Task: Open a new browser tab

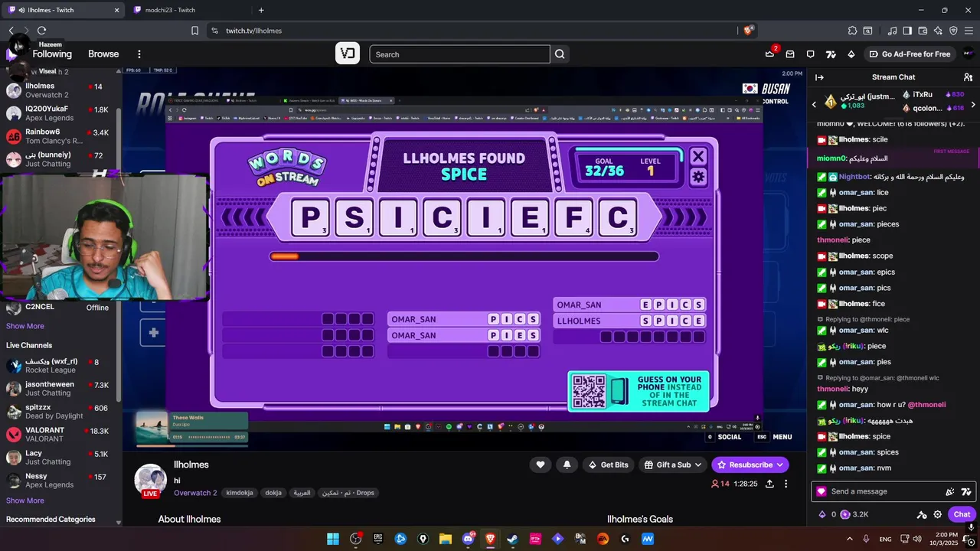Action: (x=261, y=10)
